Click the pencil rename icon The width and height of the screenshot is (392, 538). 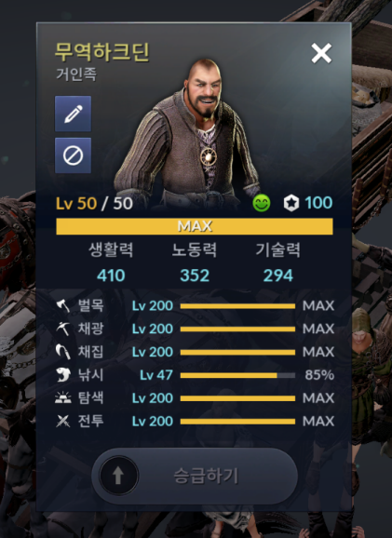coord(74,114)
